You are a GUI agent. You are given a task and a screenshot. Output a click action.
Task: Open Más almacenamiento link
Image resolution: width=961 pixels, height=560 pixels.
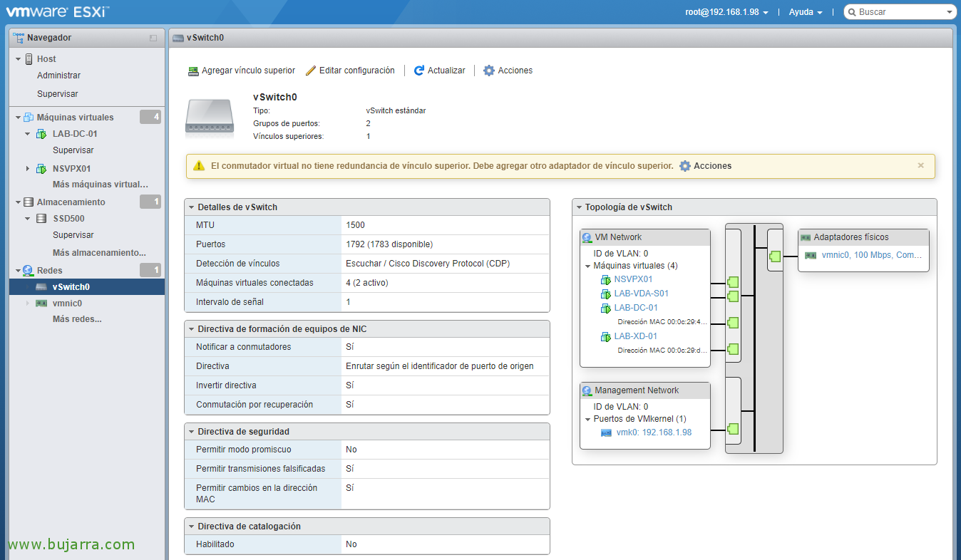99,253
